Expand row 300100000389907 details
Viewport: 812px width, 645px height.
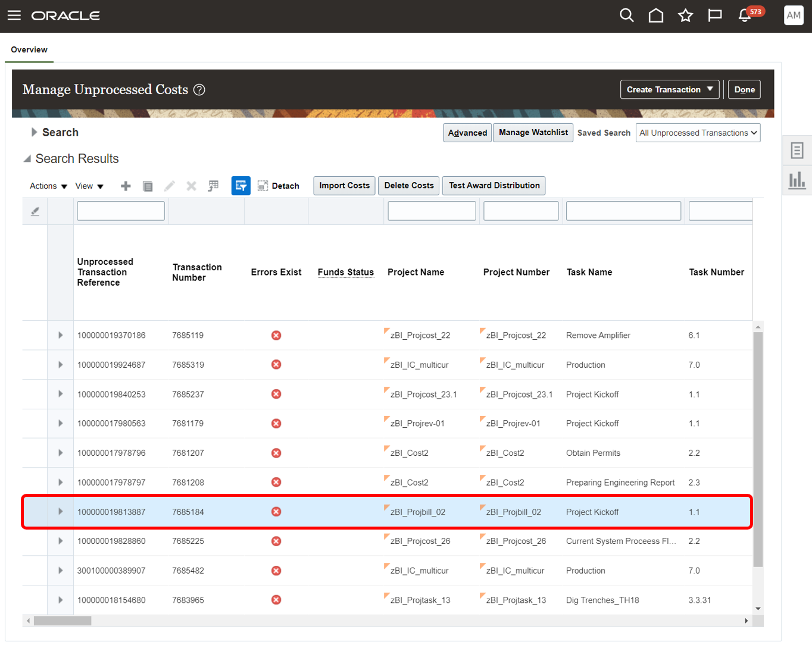(x=60, y=571)
